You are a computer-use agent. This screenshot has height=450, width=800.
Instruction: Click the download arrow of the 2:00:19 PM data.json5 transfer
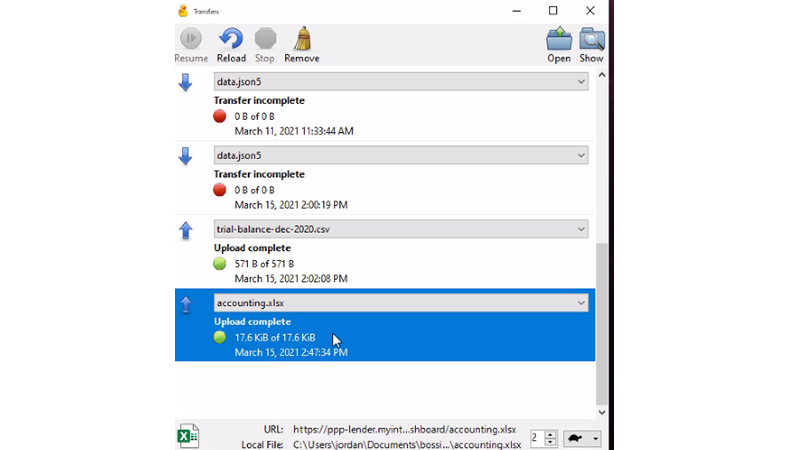coord(185,156)
